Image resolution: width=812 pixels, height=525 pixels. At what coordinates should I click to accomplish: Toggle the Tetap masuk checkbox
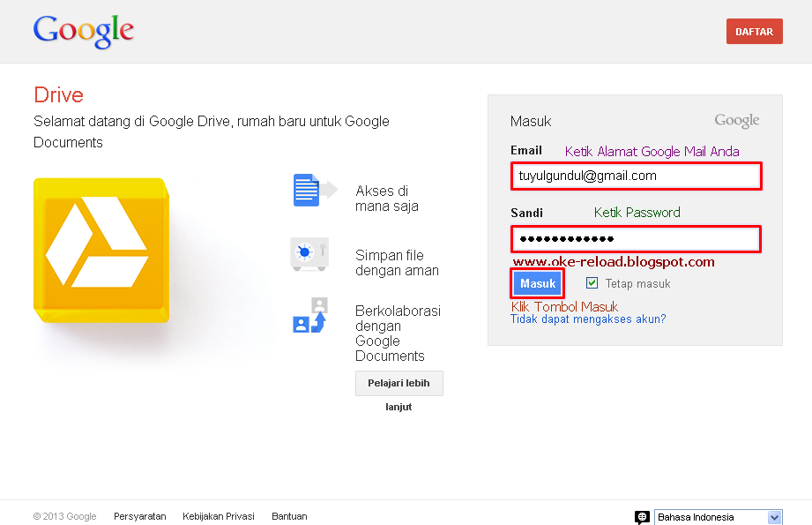[592, 283]
